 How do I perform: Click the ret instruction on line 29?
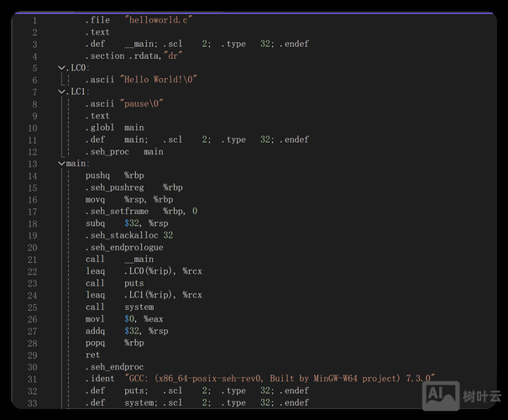point(92,355)
